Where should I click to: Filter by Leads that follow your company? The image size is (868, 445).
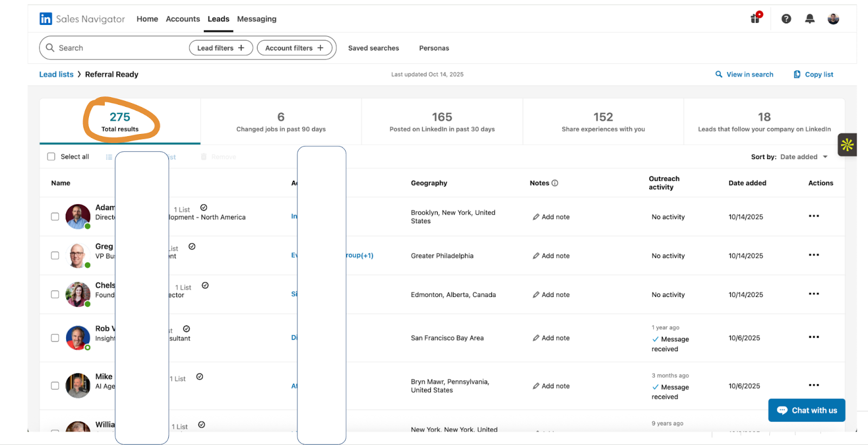764,122
